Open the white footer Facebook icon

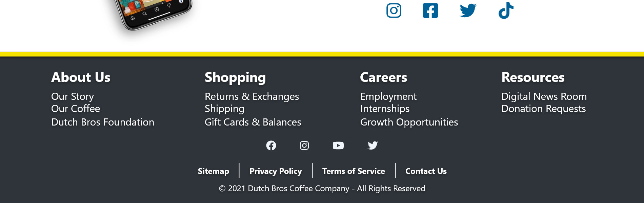click(271, 145)
